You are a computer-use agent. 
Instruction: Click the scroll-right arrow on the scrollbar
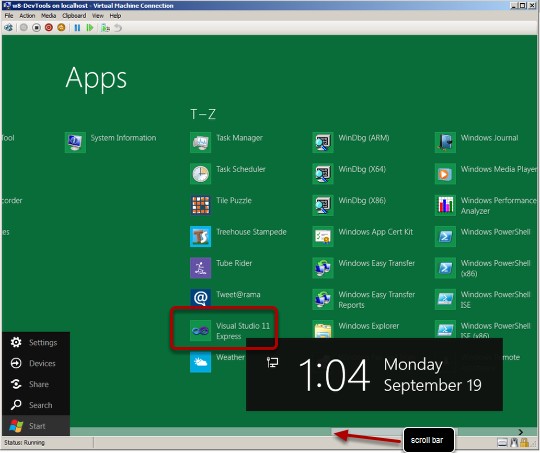point(521,432)
